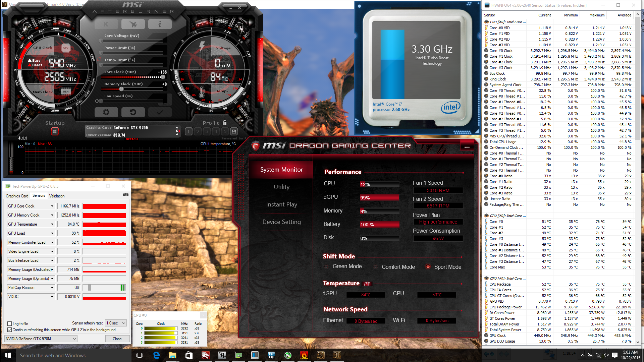
Task: Open Video Engine Load dropdown
Action: point(52,251)
